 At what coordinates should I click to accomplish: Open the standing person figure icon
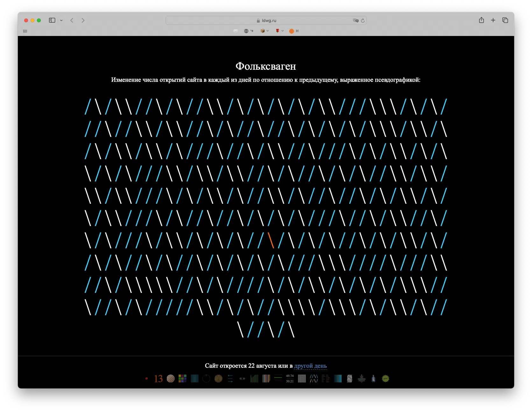pos(374,379)
